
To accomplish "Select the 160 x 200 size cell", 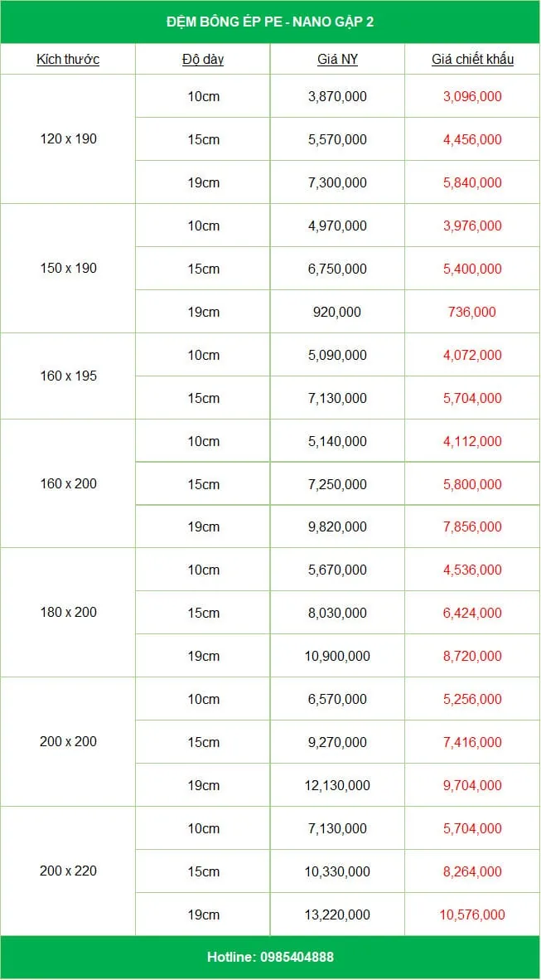I will (x=68, y=483).
